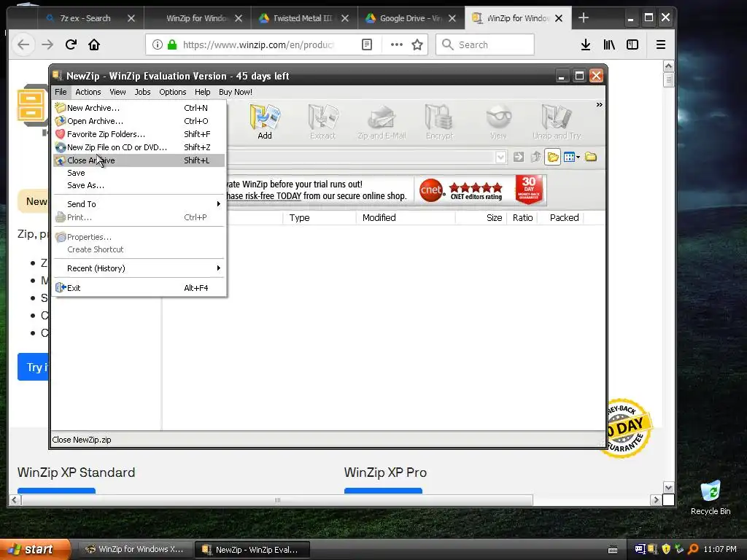Sort by the Type column header

tap(320, 217)
